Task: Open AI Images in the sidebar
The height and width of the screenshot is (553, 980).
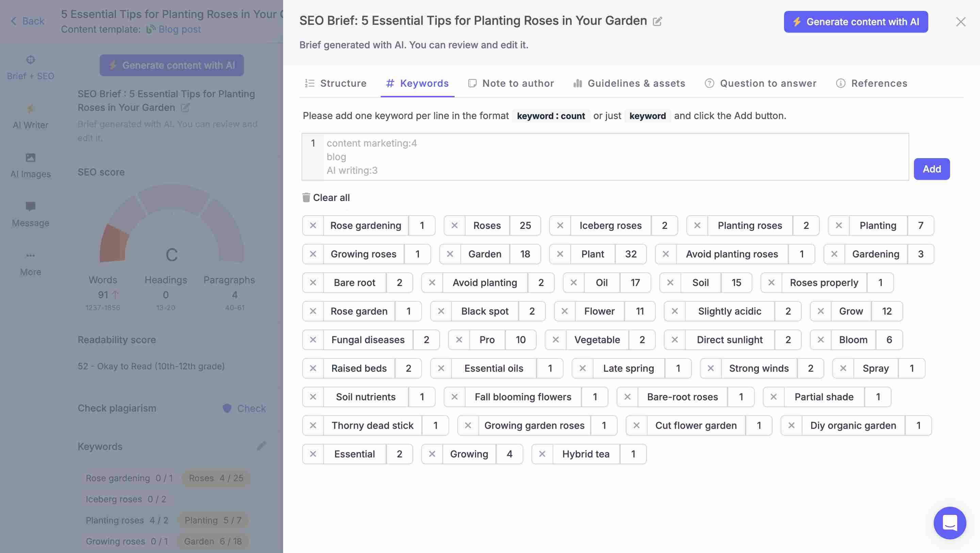Action: pos(30,166)
